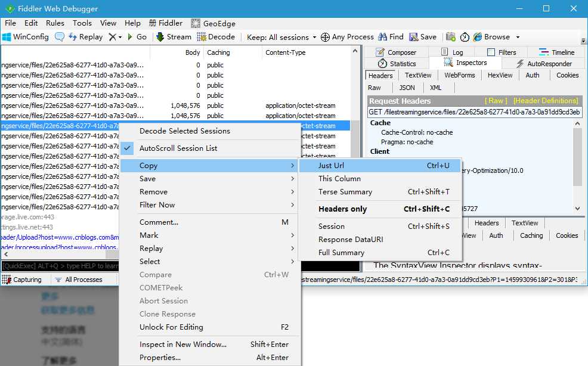Click the Raw link in Request Headers

point(496,101)
